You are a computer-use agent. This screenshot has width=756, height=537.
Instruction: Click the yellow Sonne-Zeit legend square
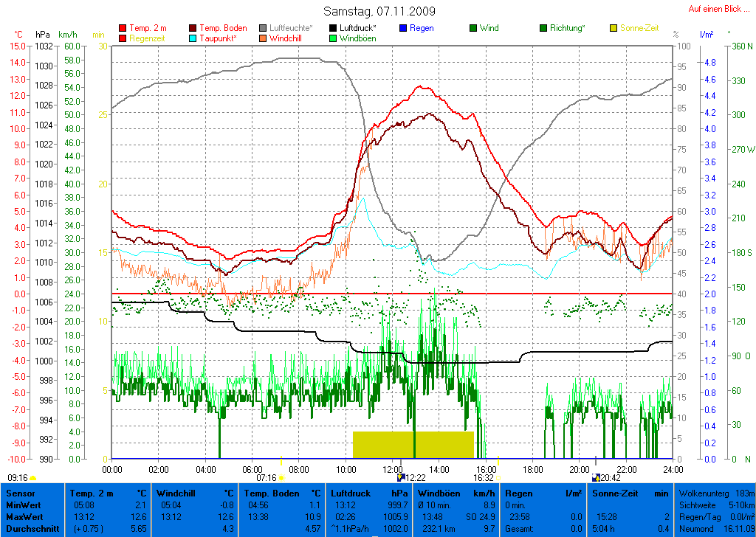[x=614, y=28]
